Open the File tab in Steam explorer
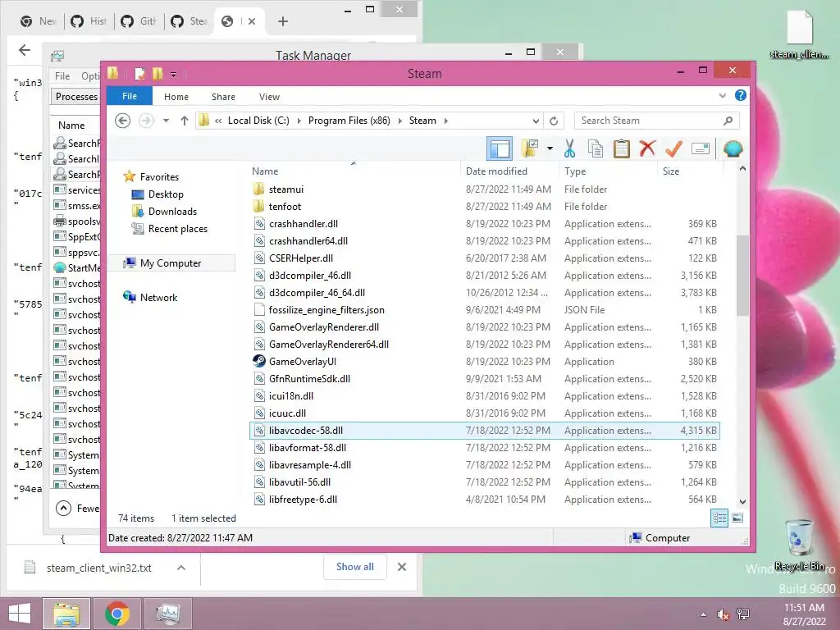 [x=129, y=96]
